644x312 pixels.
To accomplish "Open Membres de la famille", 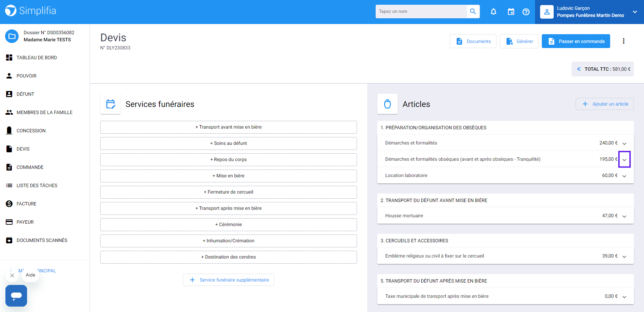I will [45, 112].
